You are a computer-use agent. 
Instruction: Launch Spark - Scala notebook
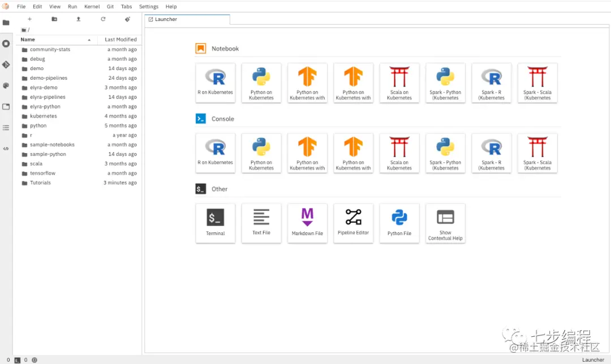click(537, 83)
